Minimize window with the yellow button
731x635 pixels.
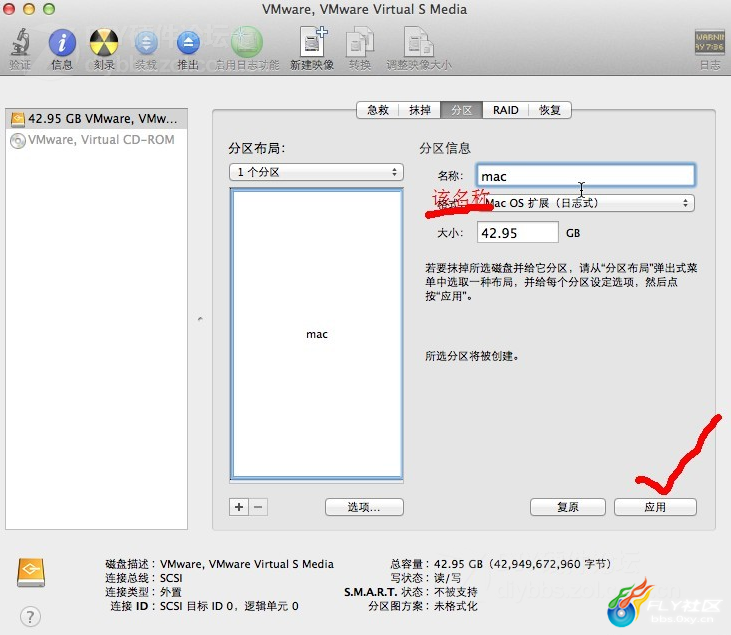[x=29, y=9]
